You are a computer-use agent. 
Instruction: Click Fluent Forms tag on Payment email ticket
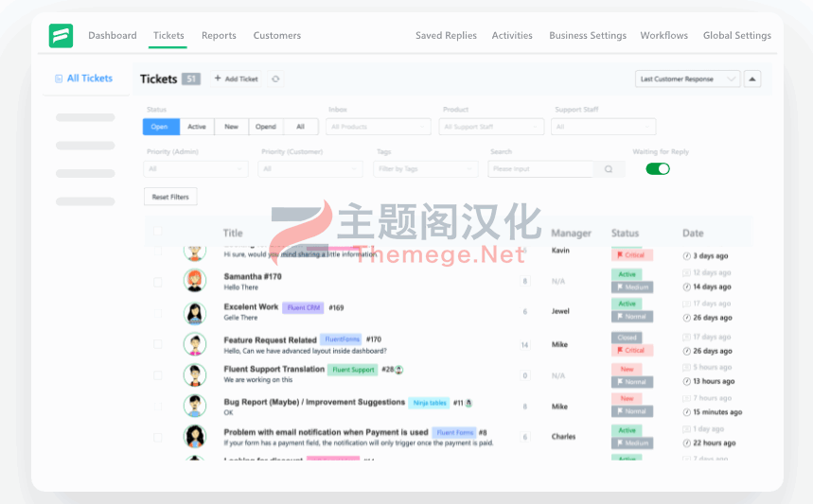(x=454, y=432)
